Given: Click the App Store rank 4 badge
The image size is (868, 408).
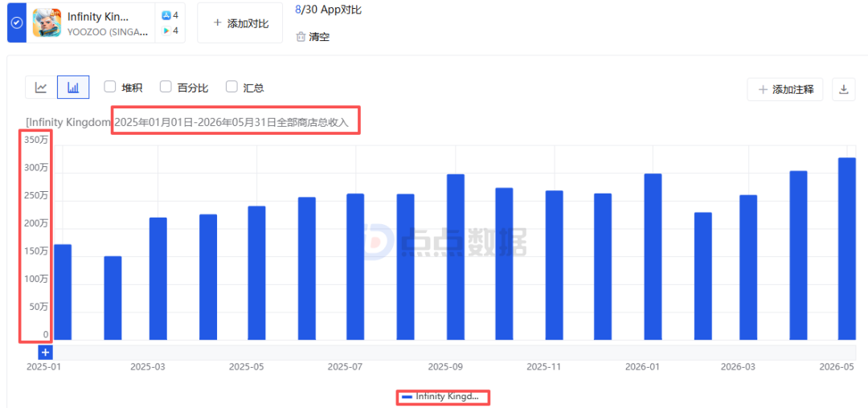Looking at the screenshot, I should pyautogui.click(x=170, y=15).
